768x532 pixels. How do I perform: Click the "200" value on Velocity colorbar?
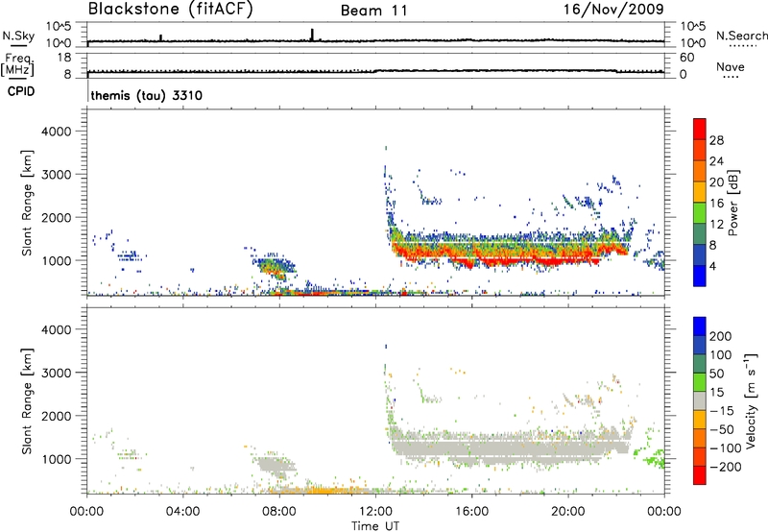pyautogui.click(x=721, y=336)
